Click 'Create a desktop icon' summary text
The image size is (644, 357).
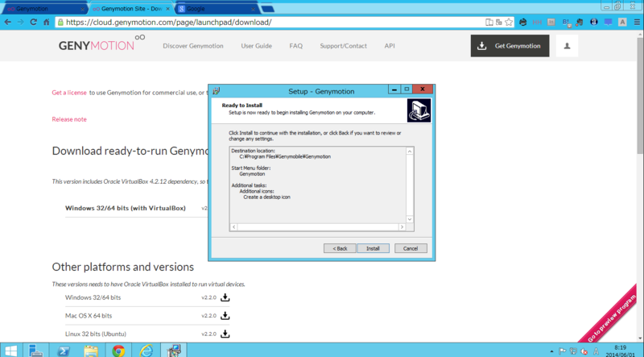266,197
